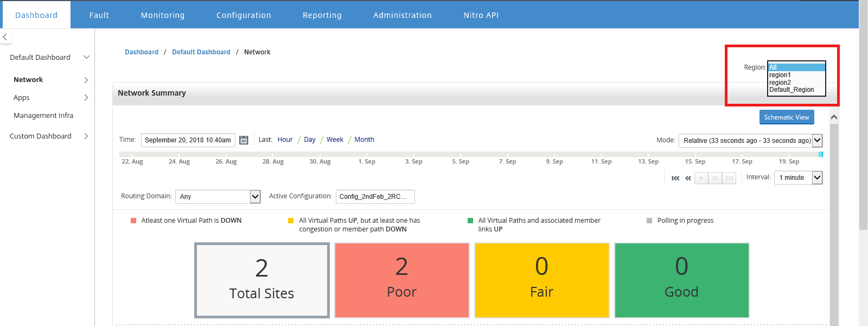Step backward in timeline playback
Viewport: 868px width, 326px height.
coord(688,178)
